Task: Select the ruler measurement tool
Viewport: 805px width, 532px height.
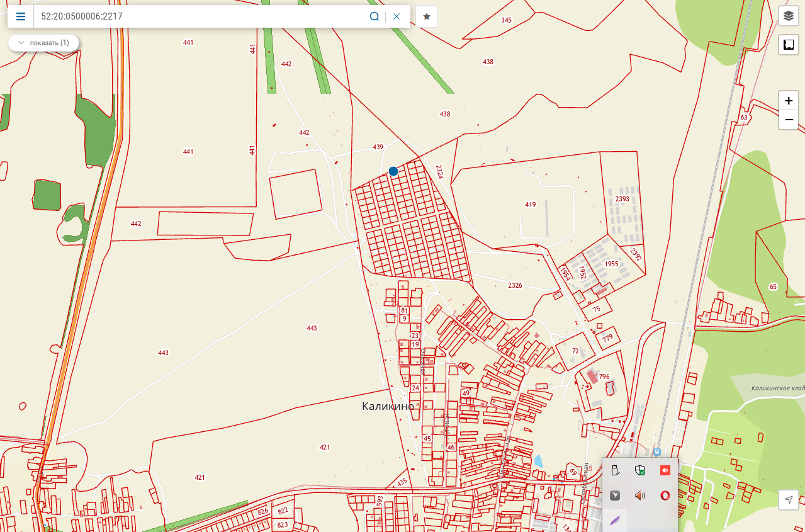Action: click(x=789, y=45)
